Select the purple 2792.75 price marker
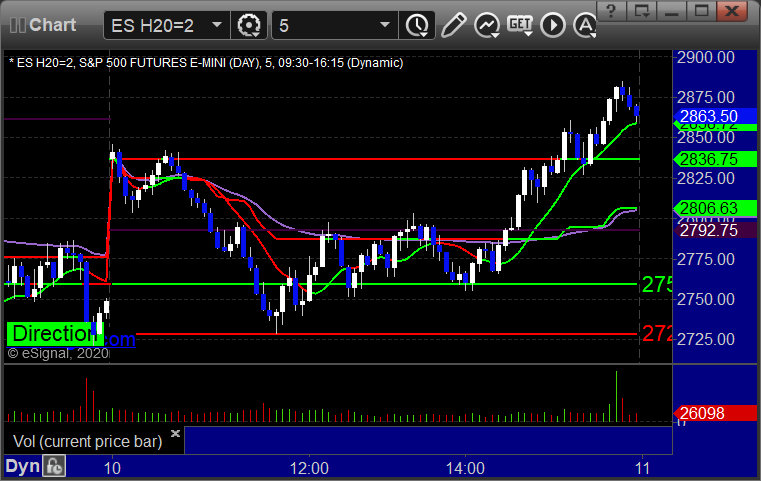The image size is (761, 481). point(715,230)
